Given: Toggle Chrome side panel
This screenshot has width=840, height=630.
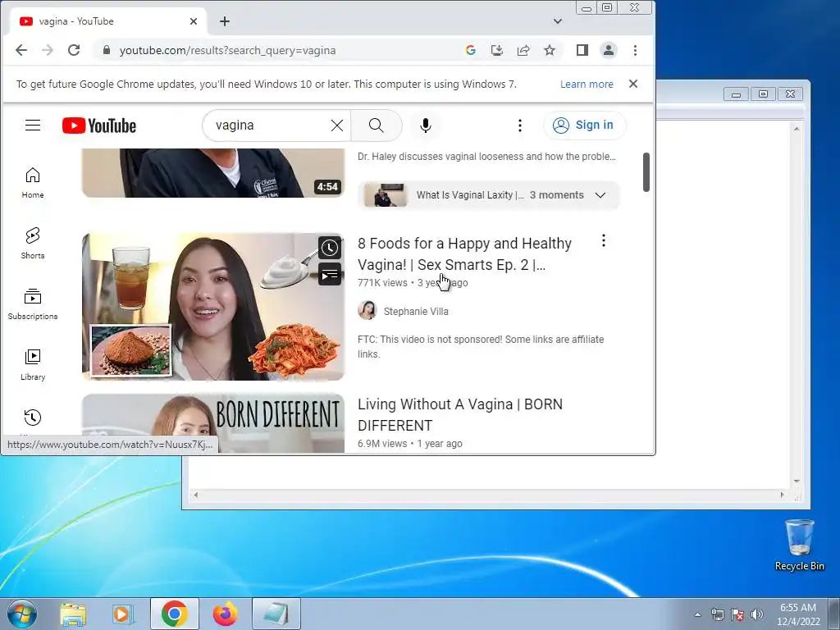Looking at the screenshot, I should coord(582,50).
